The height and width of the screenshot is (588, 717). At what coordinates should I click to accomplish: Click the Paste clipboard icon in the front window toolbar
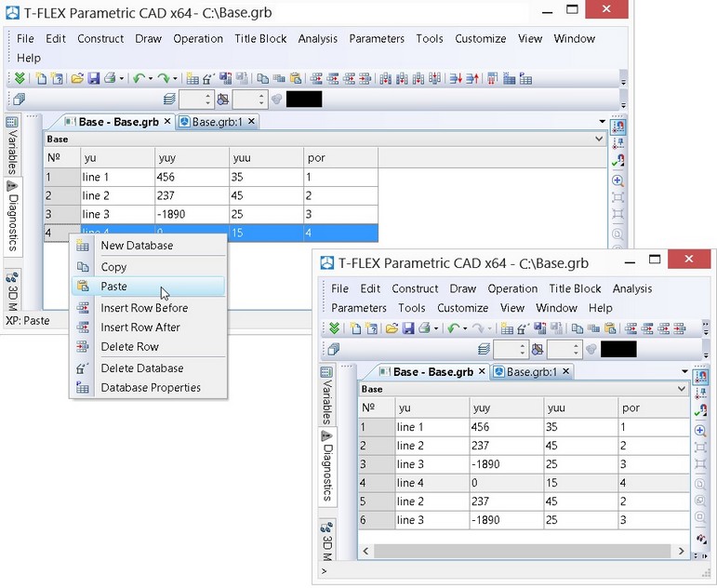point(610,328)
